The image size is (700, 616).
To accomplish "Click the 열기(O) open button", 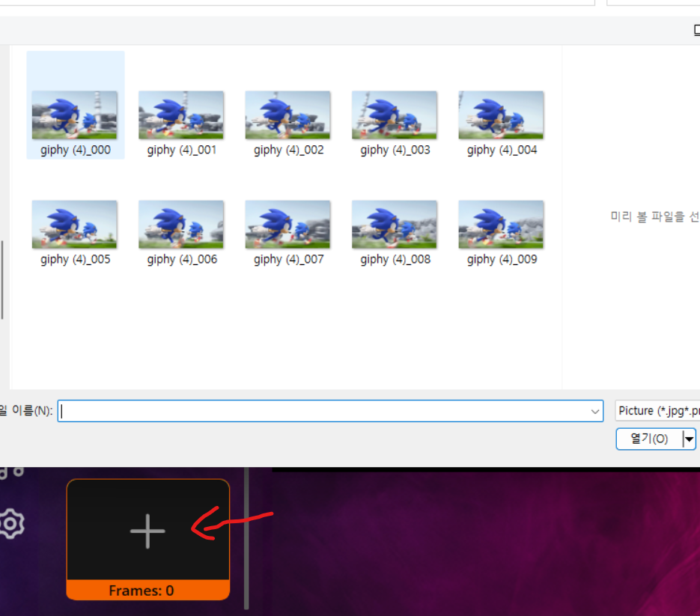I will 649,439.
